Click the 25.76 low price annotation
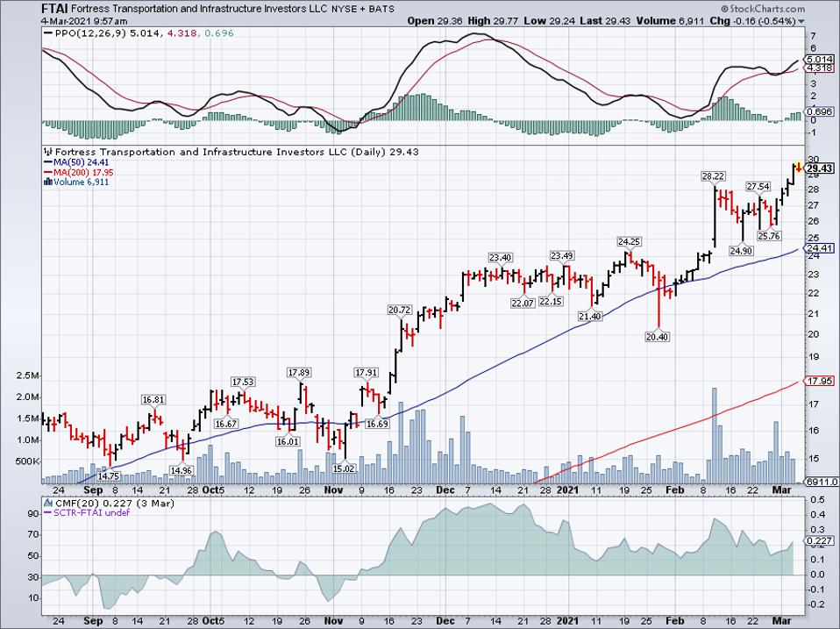This screenshot has height=629, width=840. (769, 235)
